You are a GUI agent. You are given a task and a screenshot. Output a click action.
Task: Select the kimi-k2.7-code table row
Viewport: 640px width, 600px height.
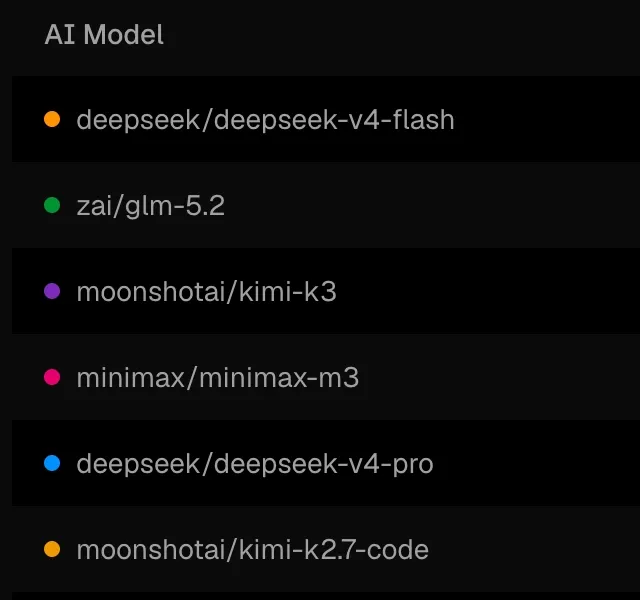326,549
